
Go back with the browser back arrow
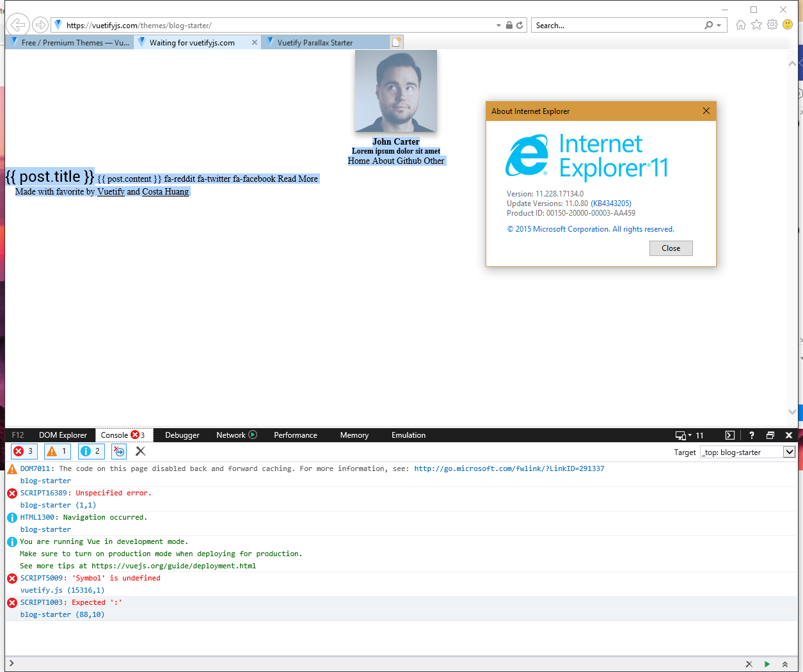point(19,25)
